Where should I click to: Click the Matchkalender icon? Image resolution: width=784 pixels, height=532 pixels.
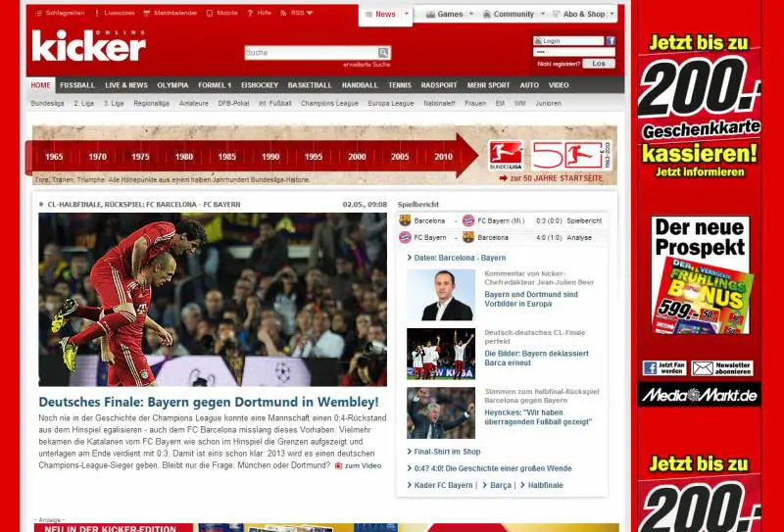(146, 13)
